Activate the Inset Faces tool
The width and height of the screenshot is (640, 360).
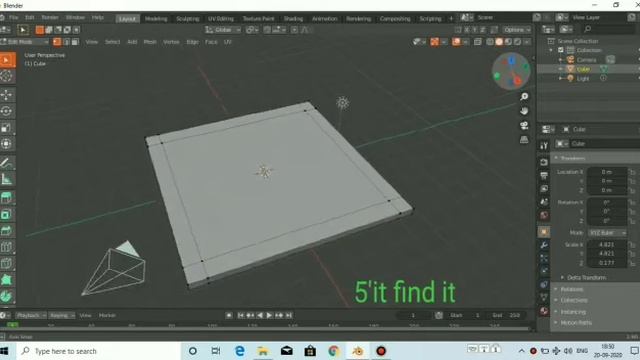(7, 214)
